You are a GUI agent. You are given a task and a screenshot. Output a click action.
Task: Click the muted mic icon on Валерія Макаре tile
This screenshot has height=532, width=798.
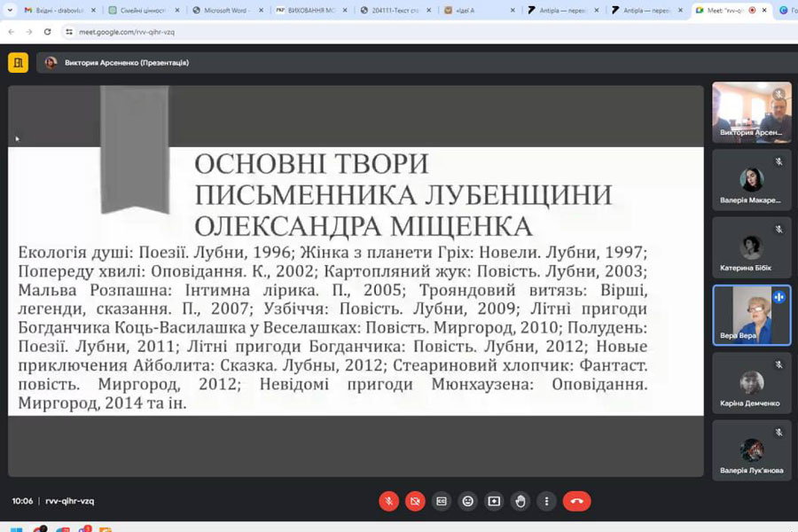778,162
